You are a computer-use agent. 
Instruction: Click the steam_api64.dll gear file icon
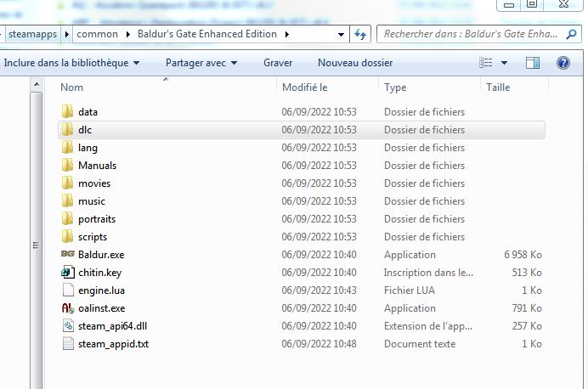pos(68,325)
